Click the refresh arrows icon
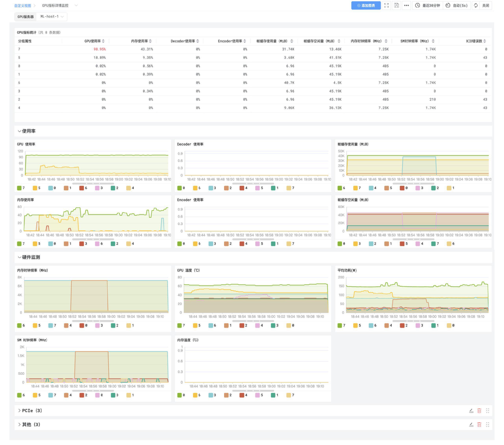The image size is (504, 445). pos(476,6)
